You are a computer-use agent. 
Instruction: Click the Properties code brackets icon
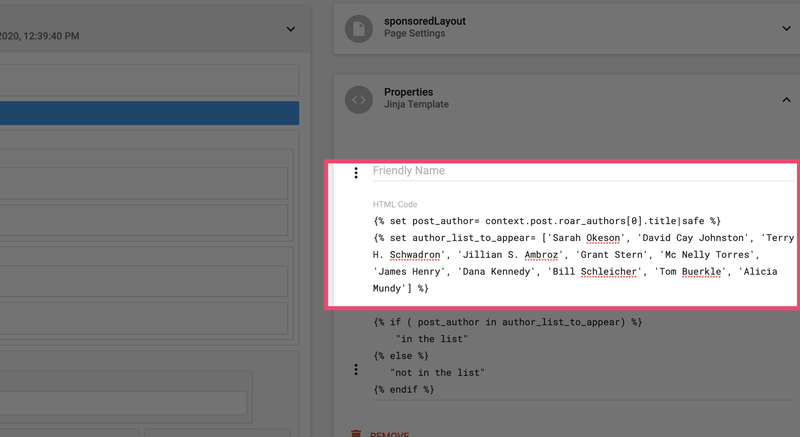[x=359, y=99]
